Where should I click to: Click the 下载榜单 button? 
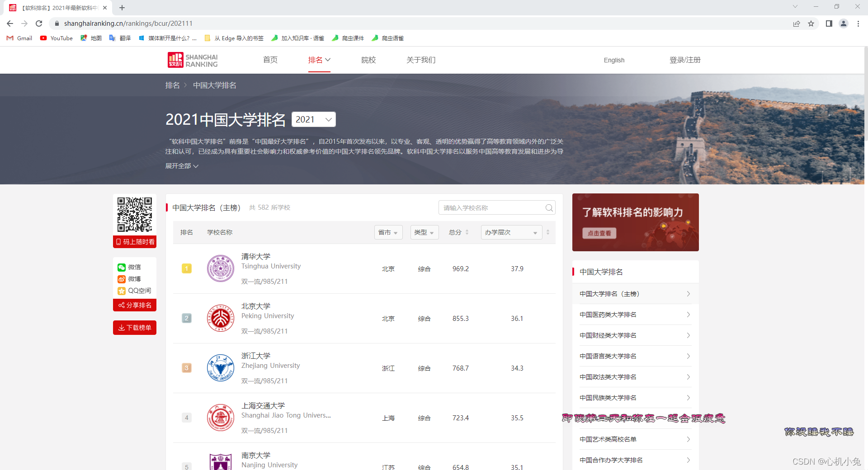tap(135, 328)
